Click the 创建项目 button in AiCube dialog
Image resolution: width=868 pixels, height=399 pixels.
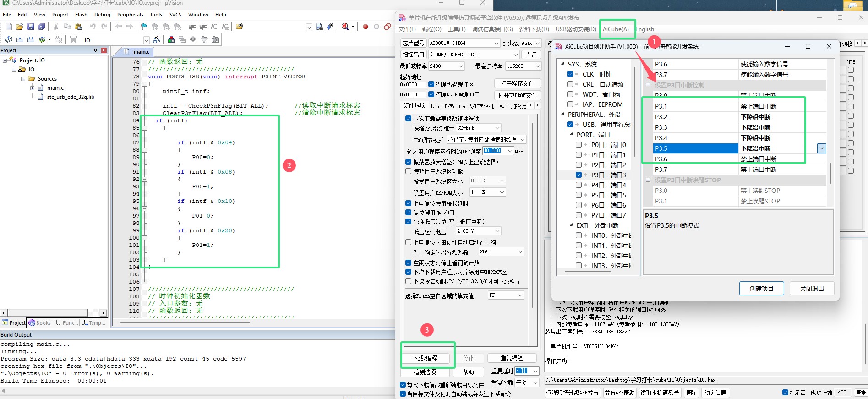coord(761,289)
